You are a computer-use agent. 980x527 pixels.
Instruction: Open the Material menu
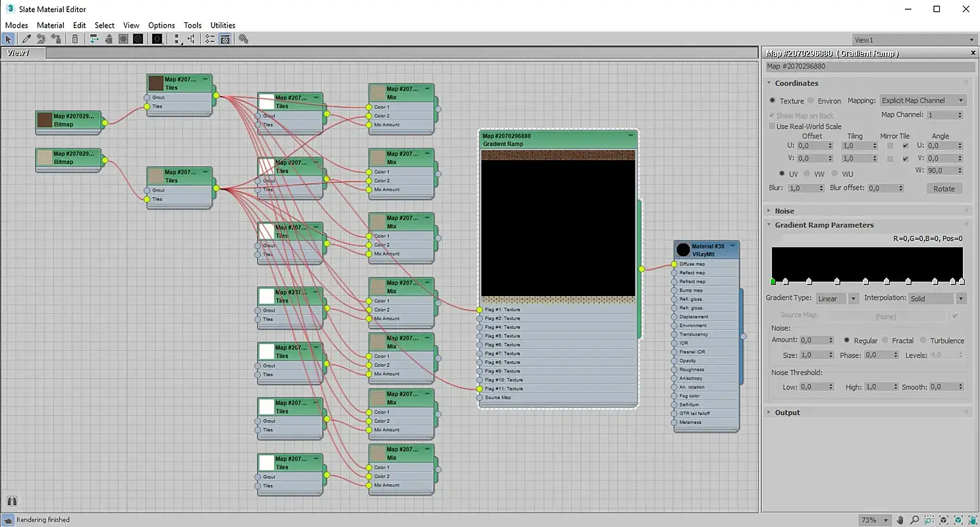[x=50, y=25]
